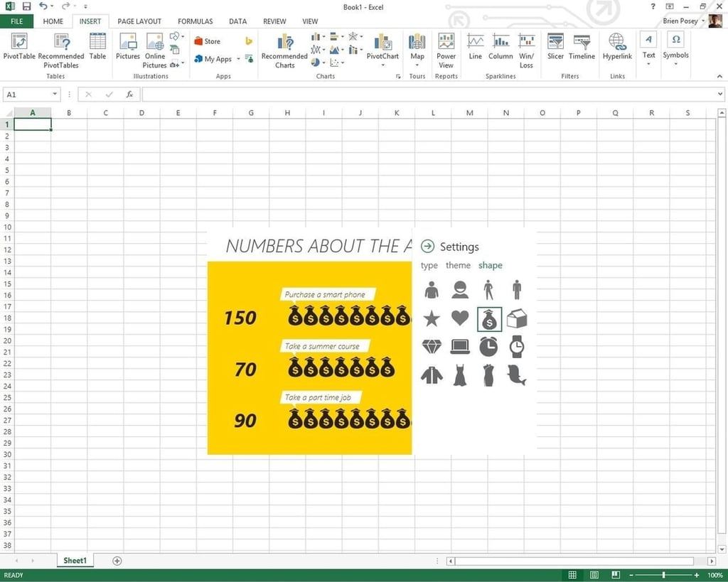This screenshot has height=582, width=728.
Task: Open the Office Store
Action: point(207,41)
